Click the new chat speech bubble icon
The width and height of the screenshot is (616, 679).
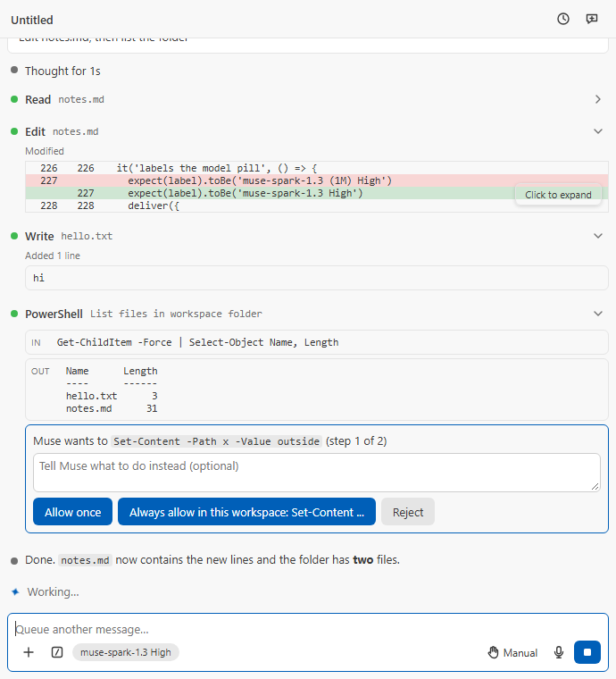(591, 19)
